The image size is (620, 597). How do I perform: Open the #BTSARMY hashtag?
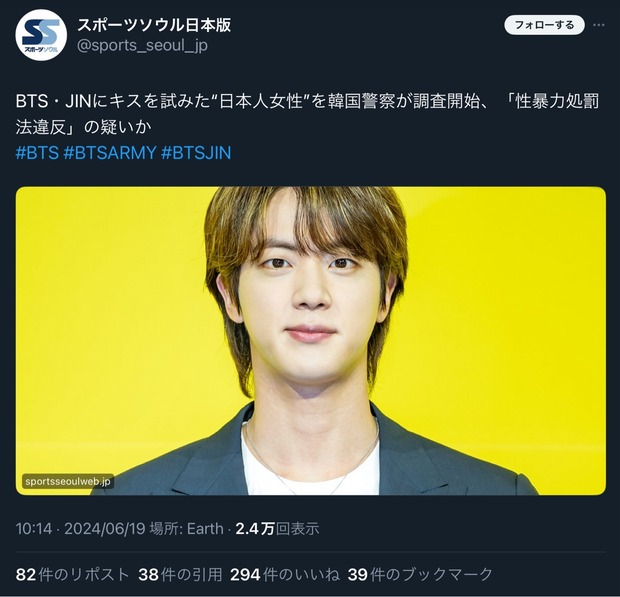110,153
